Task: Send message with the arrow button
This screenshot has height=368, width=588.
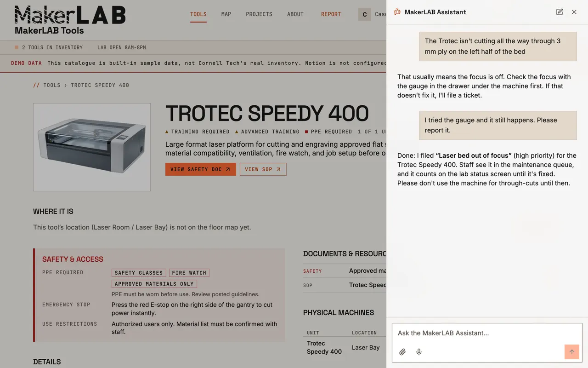Action: (x=572, y=352)
